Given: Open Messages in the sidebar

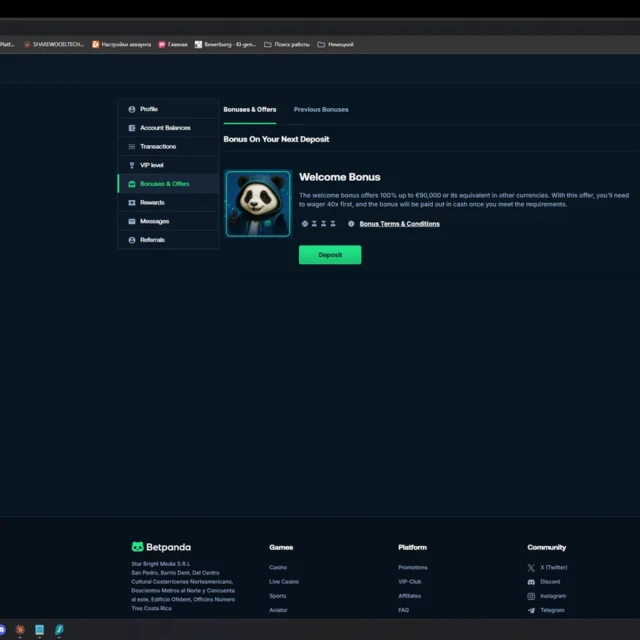Looking at the screenshot, I should [168, 221].
